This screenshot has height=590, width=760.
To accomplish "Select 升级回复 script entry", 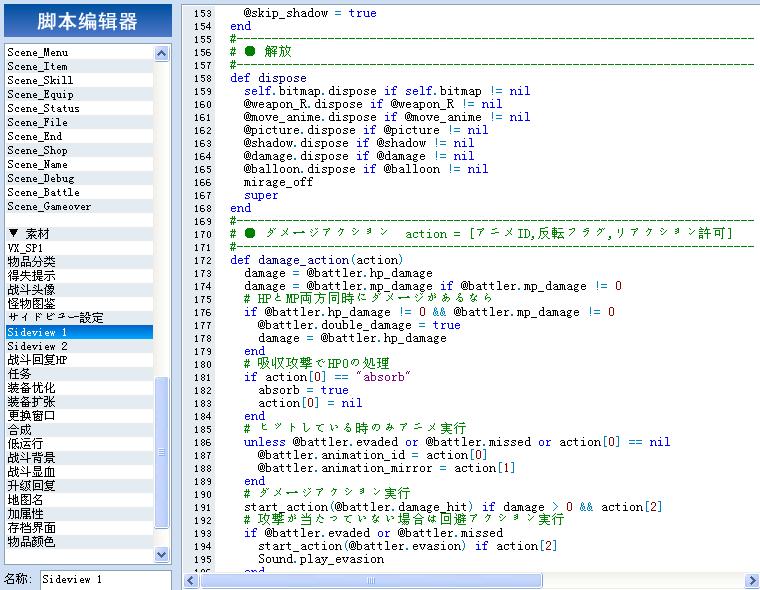I will coord(79,487).
